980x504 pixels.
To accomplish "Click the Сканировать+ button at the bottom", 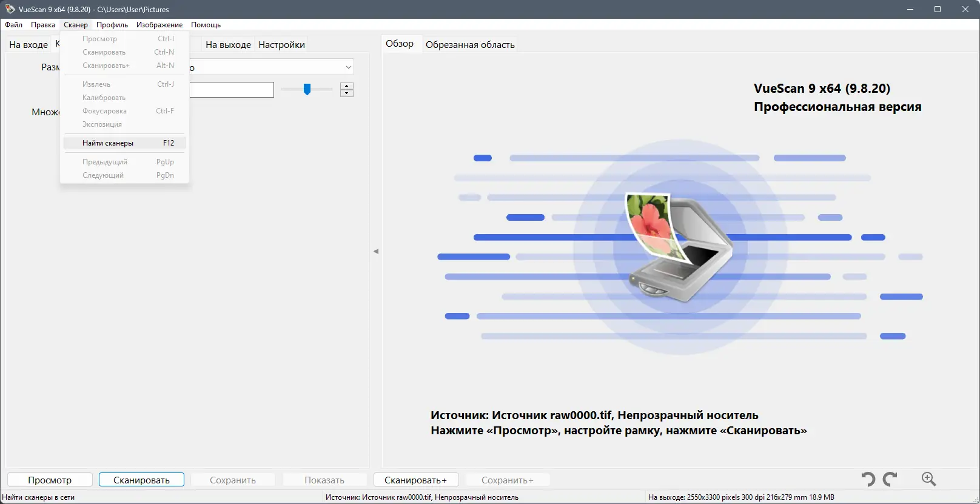I will 416,480.
